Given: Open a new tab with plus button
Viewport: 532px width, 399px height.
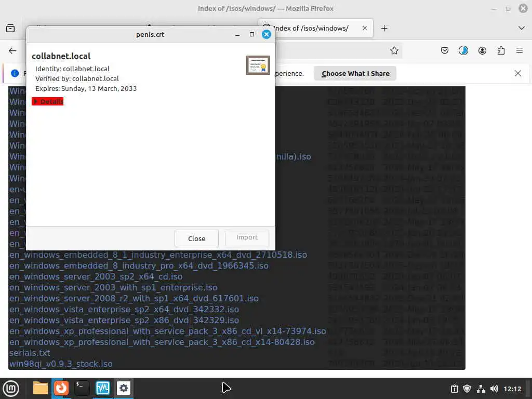Looking at the screenshot, I should click(x=384, y=29).
